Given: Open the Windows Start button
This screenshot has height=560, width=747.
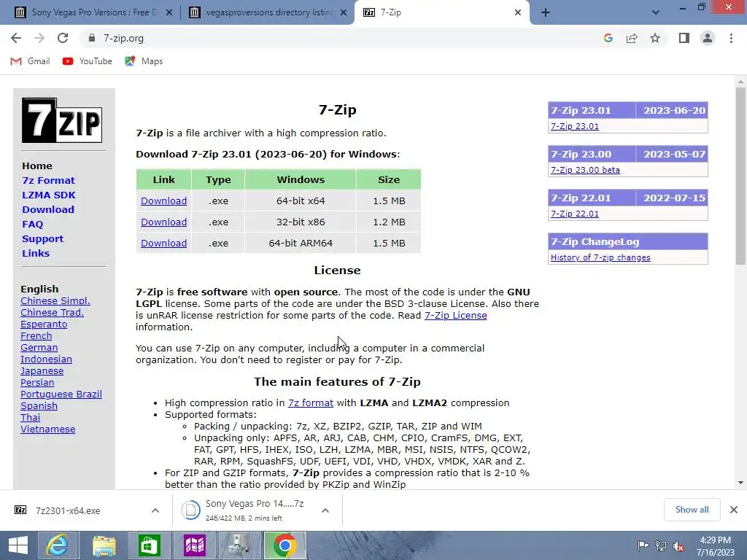Looking at the screenshot, I should [x=18, y=545].
